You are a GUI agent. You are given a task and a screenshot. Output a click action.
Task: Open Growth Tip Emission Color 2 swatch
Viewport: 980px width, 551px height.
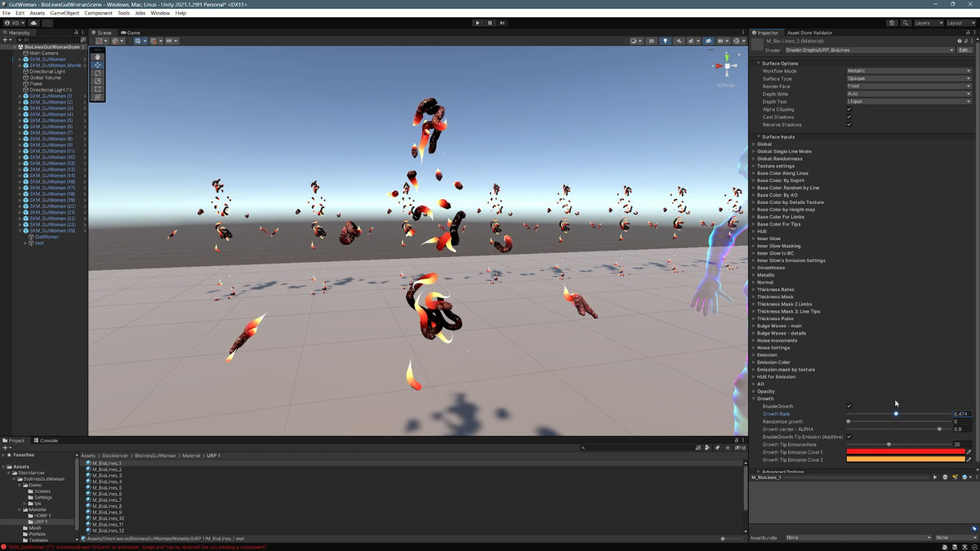905,460
